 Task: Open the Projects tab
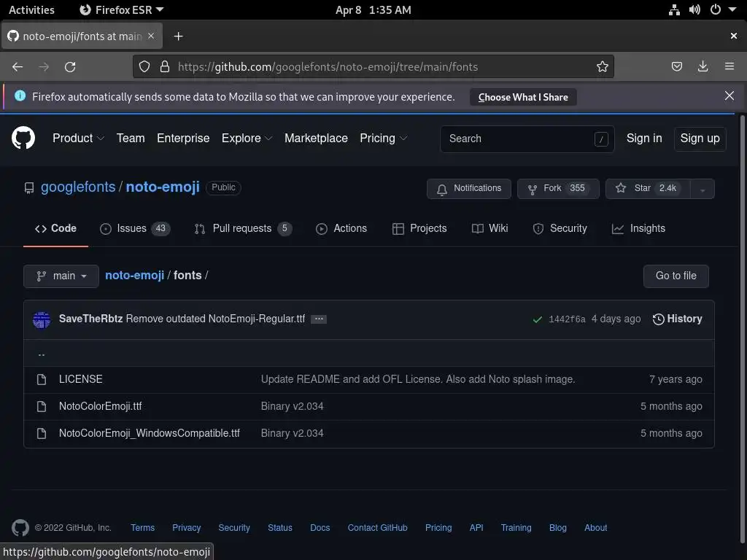tap(419, 228)
